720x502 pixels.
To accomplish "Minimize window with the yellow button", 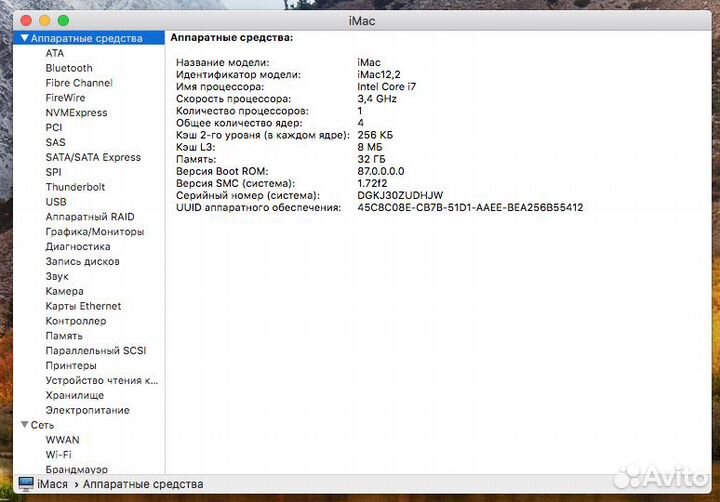I will (x=45, y=21).
